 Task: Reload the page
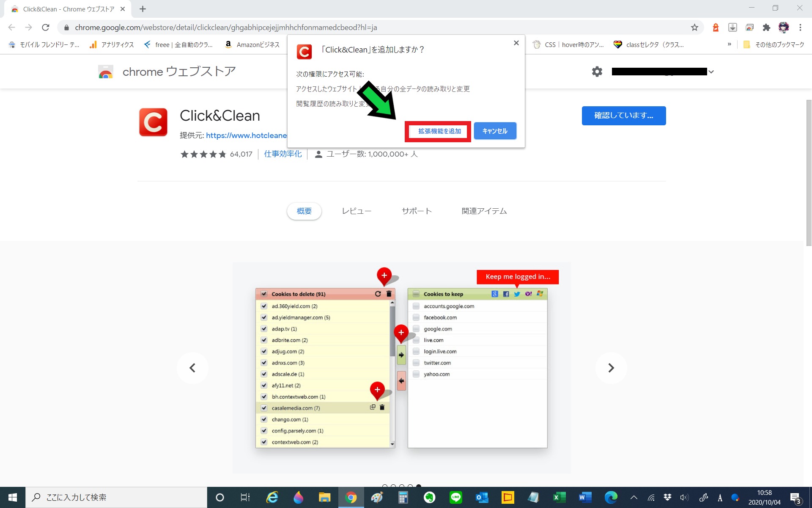point(46,28)
